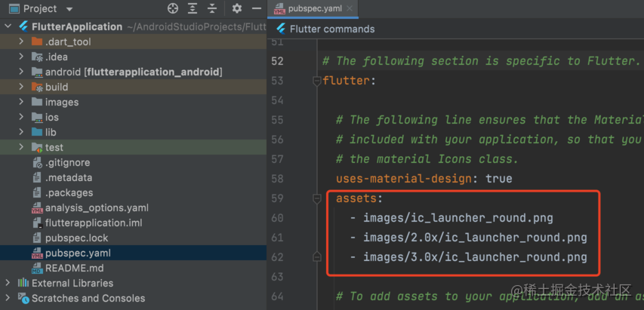Click the Flutter icon of FlutterApplication root
644x310 pixels.
[x=23, y=26]
